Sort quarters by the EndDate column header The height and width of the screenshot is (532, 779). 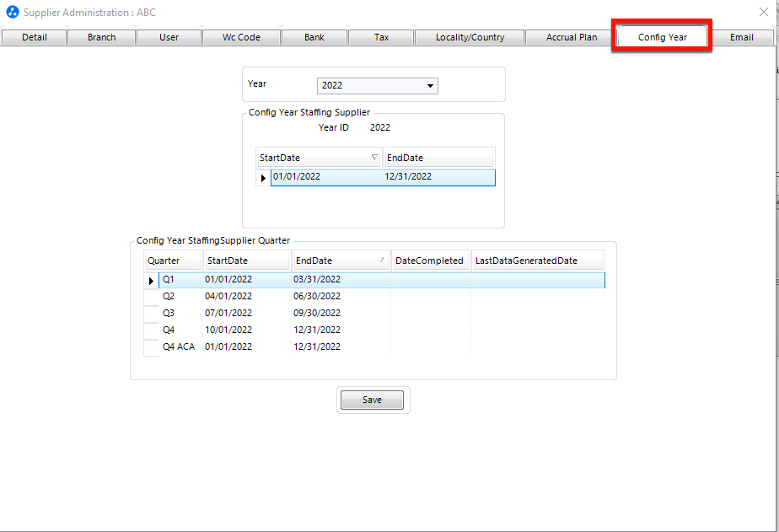click(341, 261)
